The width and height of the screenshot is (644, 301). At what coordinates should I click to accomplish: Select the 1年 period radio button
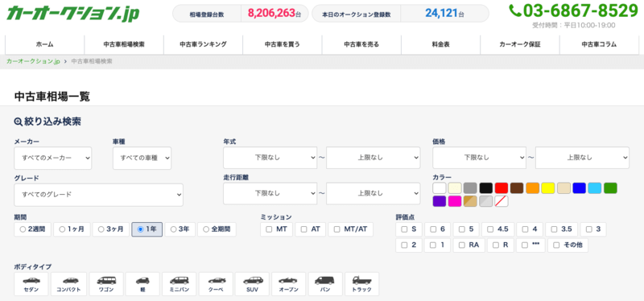click(x=141, y=229)
